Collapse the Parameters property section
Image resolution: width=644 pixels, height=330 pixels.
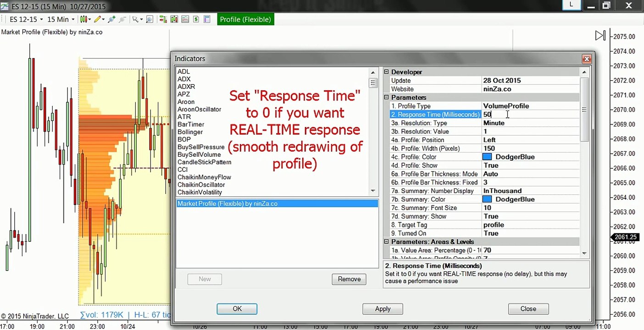(386, 97)
